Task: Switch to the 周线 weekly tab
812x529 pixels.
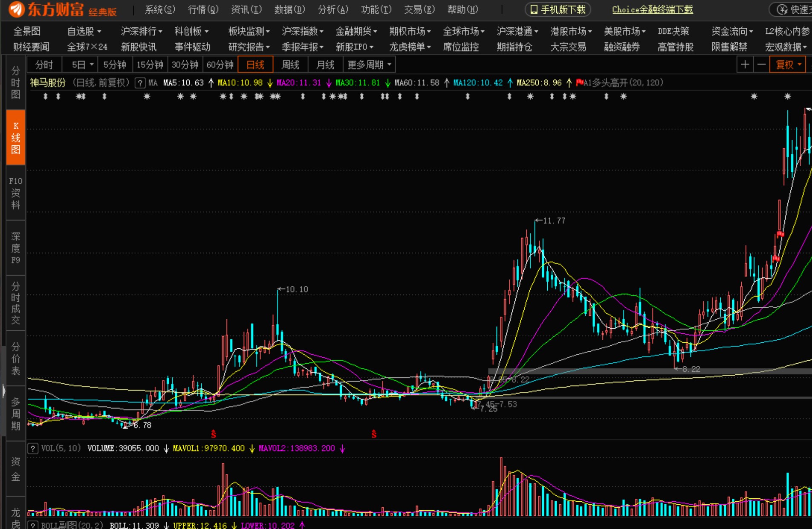Action: click(x=290, y=65)
